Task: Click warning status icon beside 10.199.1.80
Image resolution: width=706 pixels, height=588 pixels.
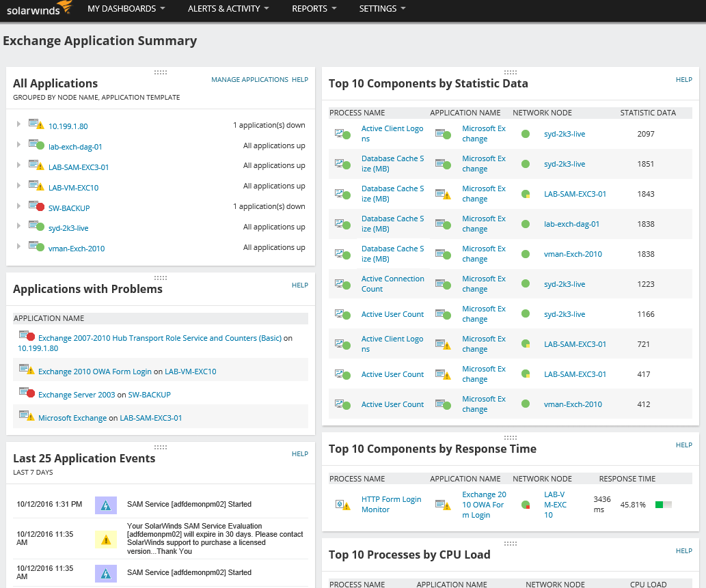Action: 36,124
